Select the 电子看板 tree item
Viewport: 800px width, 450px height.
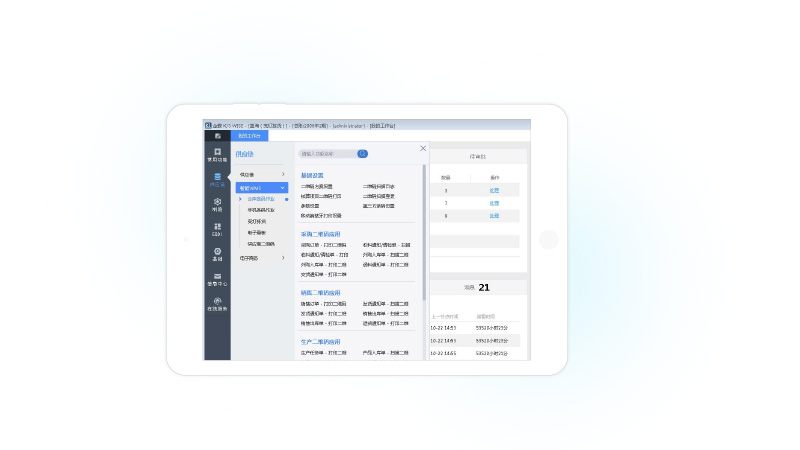click(x=257, y=233)
